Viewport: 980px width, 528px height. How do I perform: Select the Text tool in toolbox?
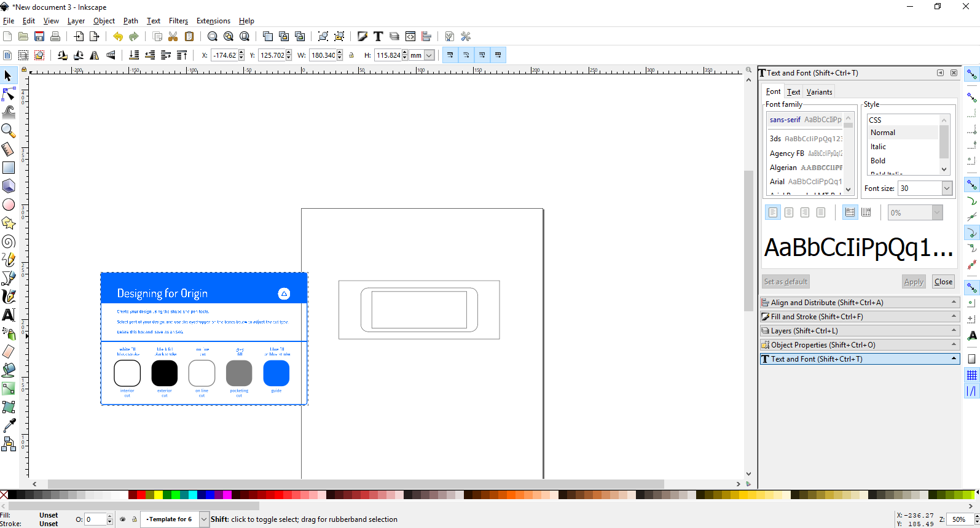click(x=8, y=315)
